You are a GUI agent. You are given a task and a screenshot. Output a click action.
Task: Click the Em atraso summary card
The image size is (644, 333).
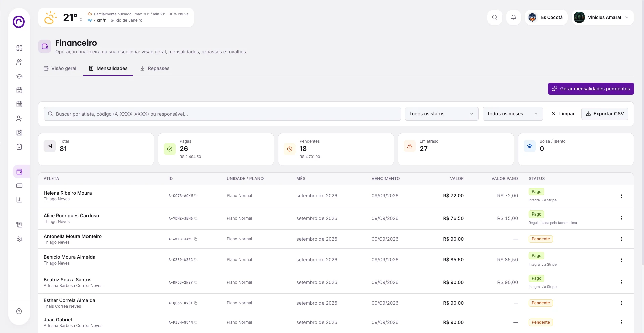[x=456, y=149]
